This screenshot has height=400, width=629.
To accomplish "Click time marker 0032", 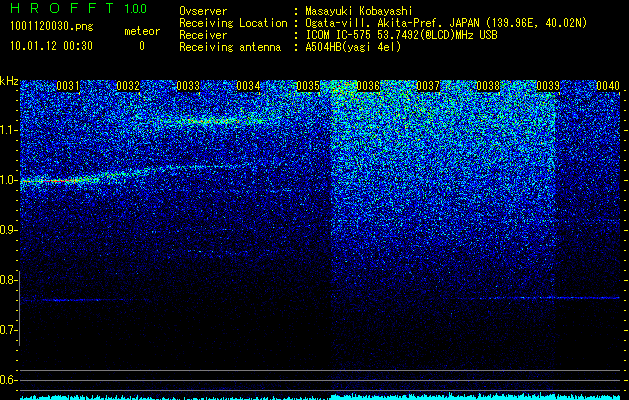I will (128, 86).
